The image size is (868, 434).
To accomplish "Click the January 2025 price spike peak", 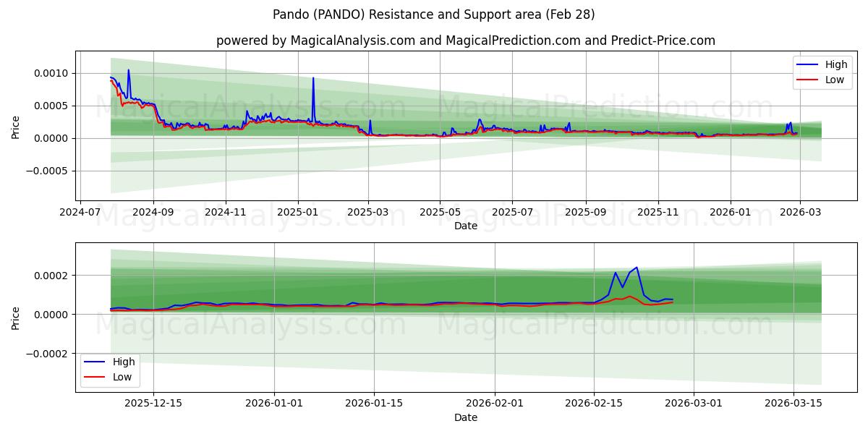I will (313, 78).
